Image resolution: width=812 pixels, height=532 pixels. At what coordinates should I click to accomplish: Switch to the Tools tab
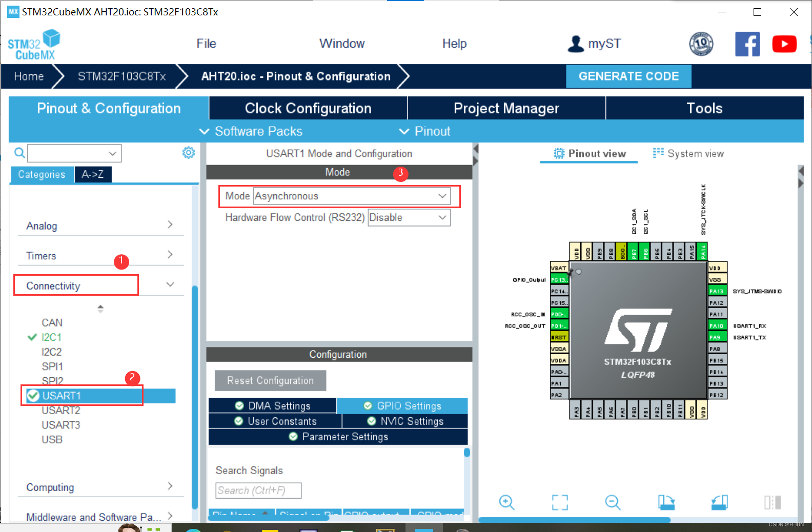click(x=704, y=108)
